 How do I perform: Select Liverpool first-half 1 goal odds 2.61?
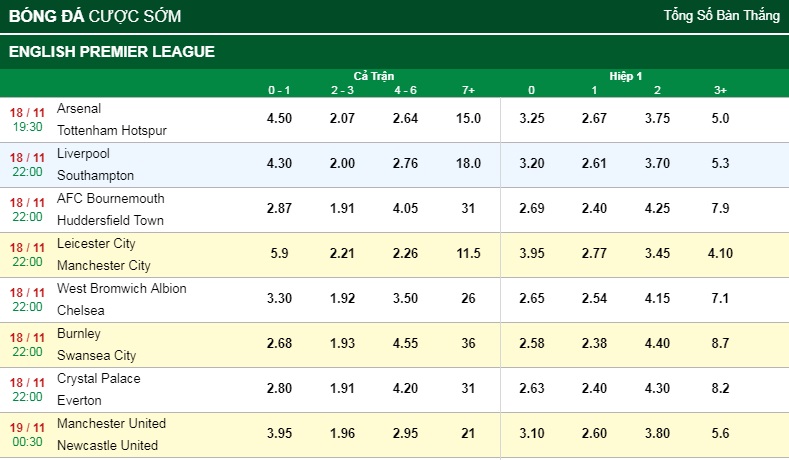594,164
